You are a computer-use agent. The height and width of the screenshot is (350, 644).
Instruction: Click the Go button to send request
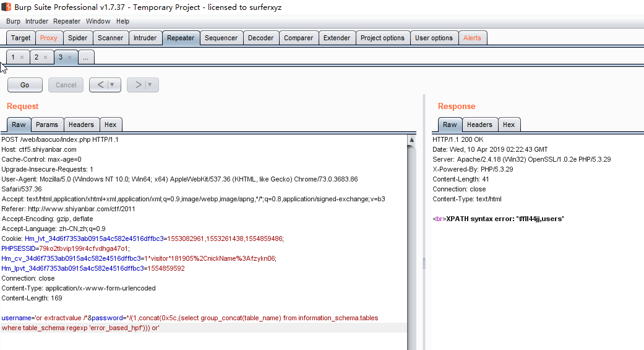pos(25,85)
